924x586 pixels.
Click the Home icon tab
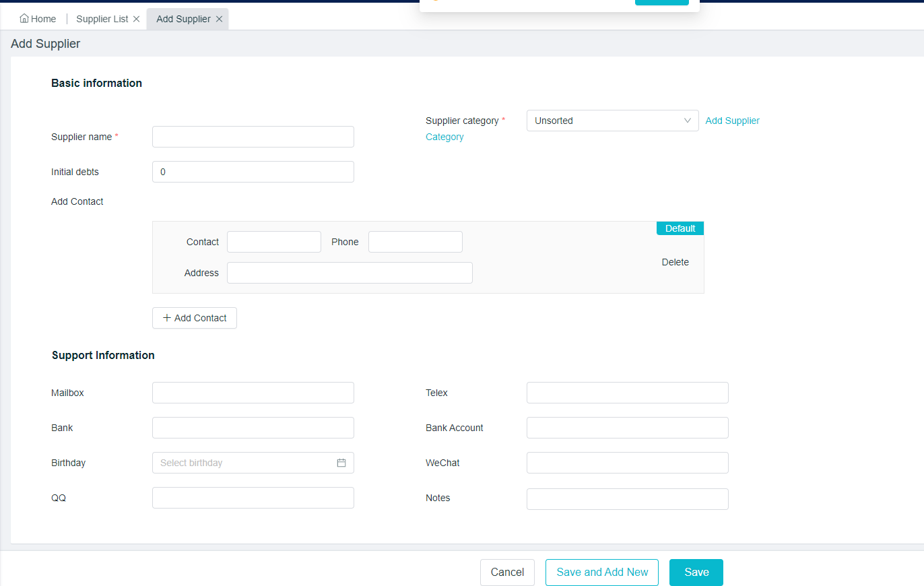click(x=38, y=19)
